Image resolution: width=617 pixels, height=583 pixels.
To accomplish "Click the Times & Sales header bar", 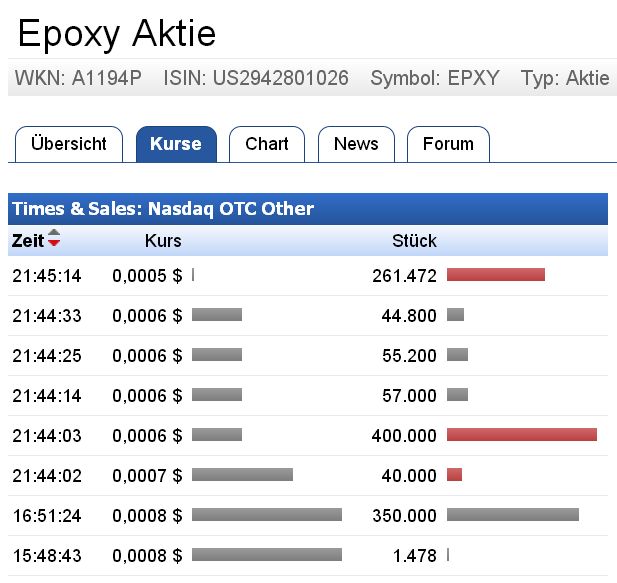I will coord(307,209).
